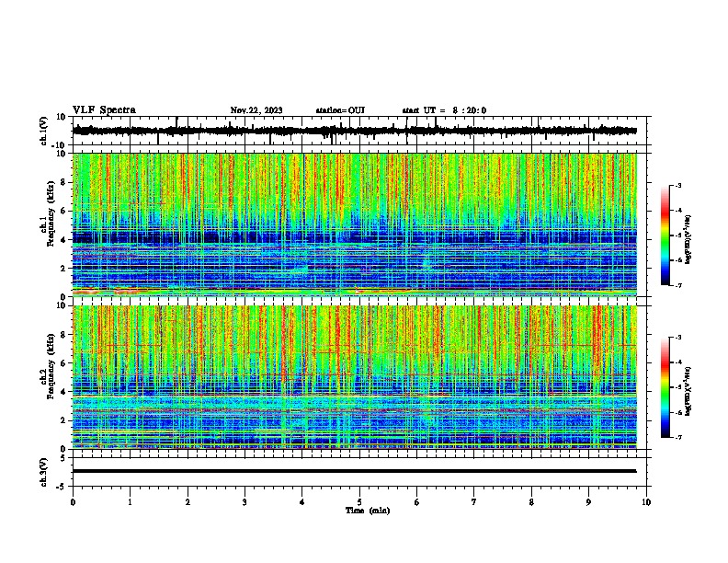Click time axis tick label "6"
Viewport: 728px width, 563px height.
pos(417,502)
